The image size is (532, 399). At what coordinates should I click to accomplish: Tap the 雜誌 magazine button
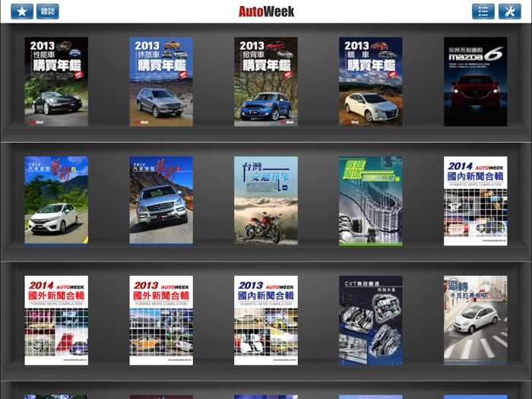click(x=47, y=11)
